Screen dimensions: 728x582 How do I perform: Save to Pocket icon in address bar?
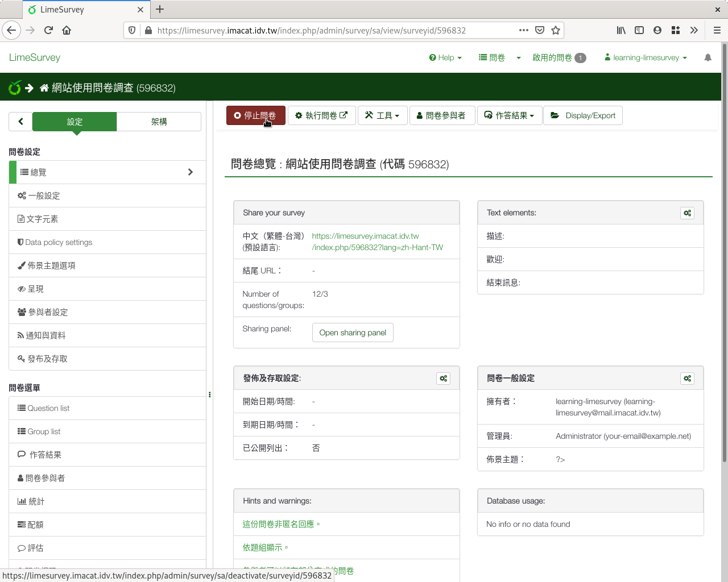point(540,30)
